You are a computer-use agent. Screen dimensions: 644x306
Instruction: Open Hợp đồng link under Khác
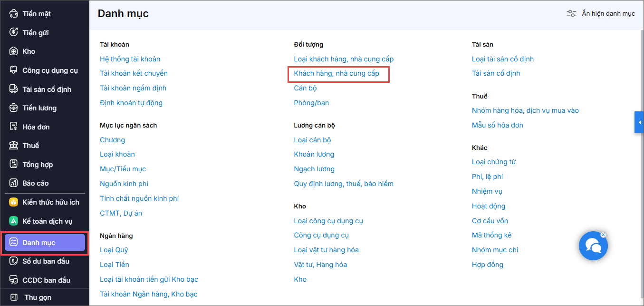click(488, 265)
